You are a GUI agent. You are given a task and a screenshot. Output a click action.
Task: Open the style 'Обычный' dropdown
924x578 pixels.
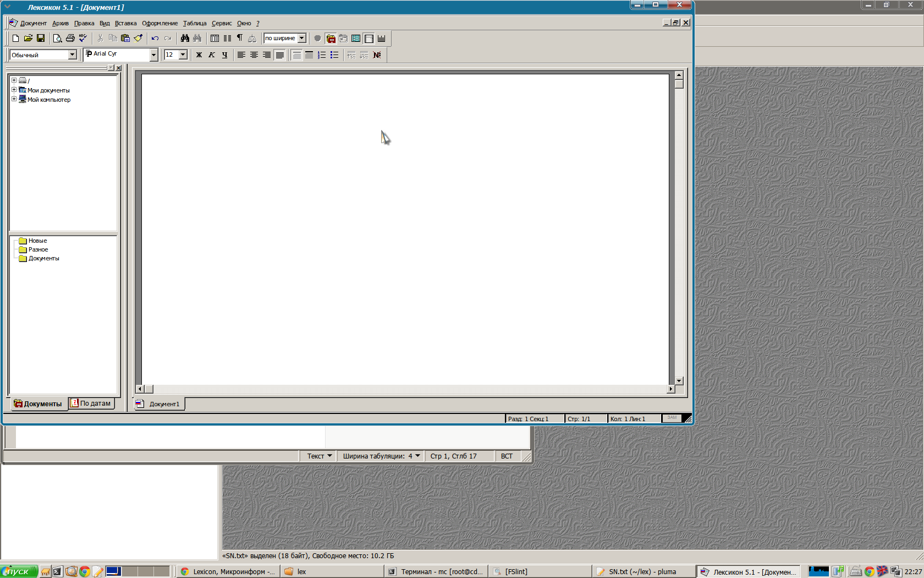(x=72, y=54)
